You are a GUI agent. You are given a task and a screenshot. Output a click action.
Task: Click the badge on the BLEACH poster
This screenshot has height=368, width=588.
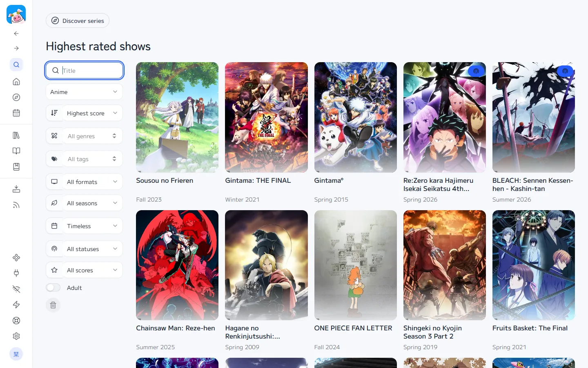[565, 71]
